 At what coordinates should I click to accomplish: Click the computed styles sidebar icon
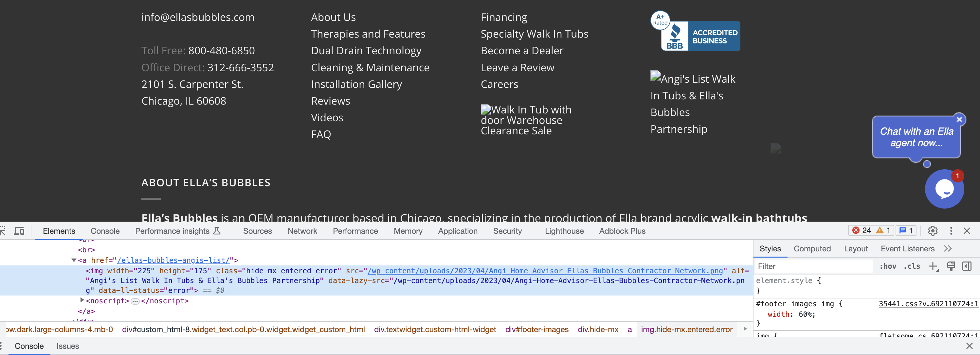point(967,266)
